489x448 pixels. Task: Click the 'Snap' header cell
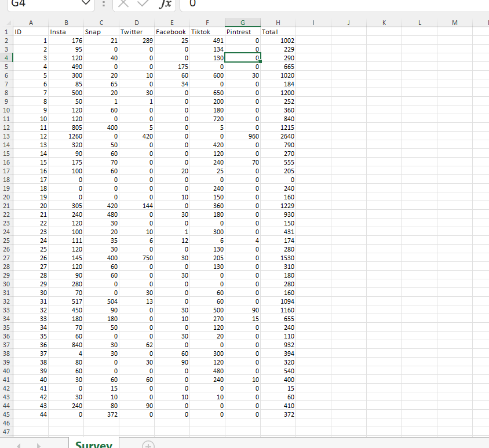101,32
